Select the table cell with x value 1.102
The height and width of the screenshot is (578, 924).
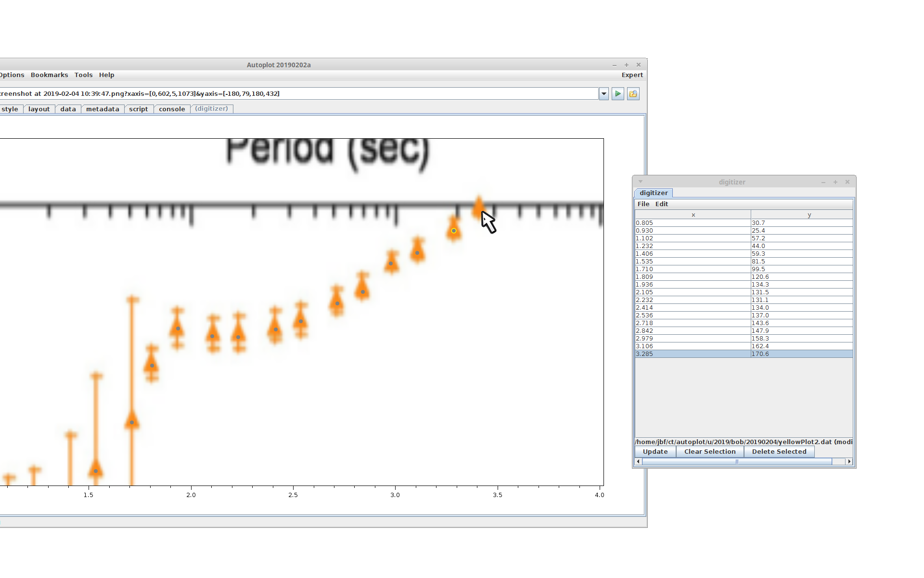693,238
